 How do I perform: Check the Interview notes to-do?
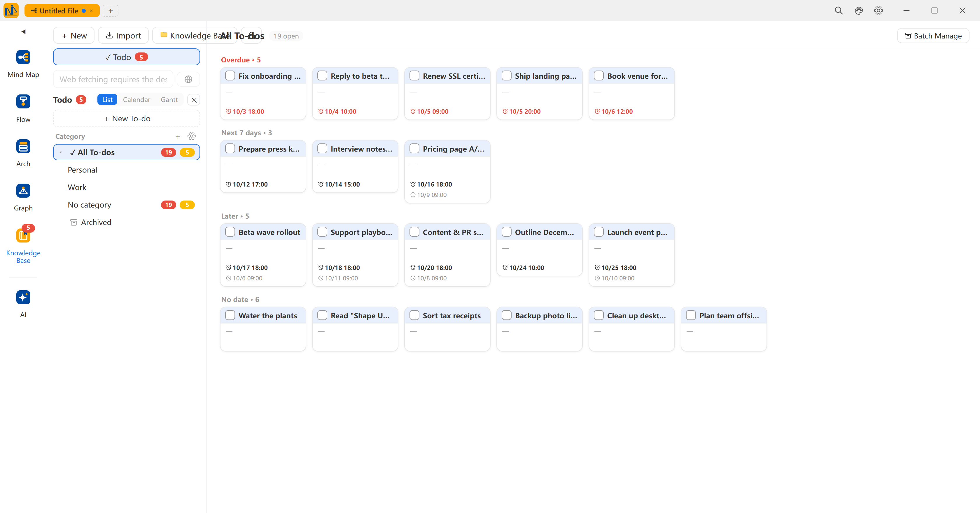coord(322,149)
